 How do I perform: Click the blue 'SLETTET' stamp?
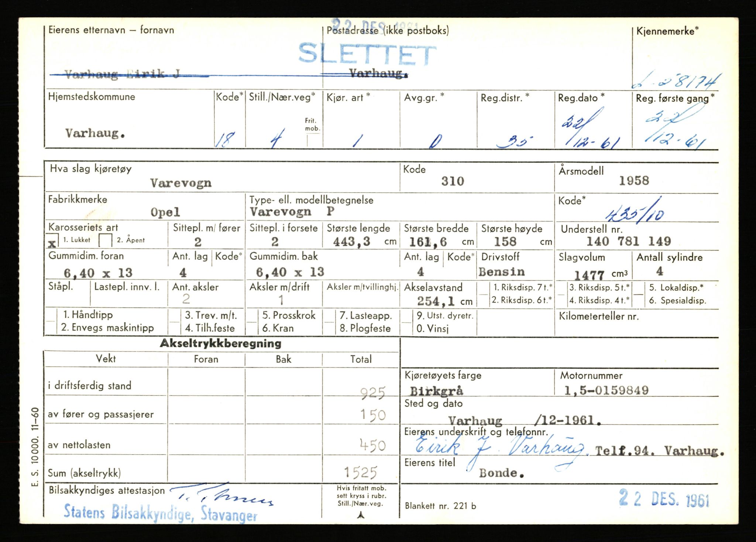click(x=367, y=54)
